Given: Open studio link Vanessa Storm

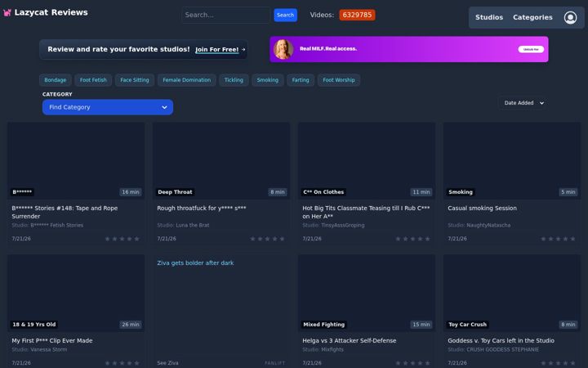Looking at the screenshot, I should point(49,350).
